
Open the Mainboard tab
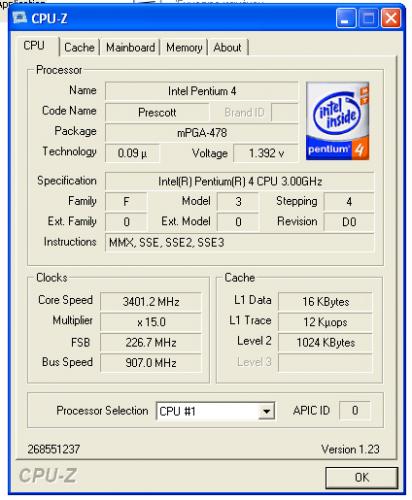pyautogui.click(x=130, y=48)
